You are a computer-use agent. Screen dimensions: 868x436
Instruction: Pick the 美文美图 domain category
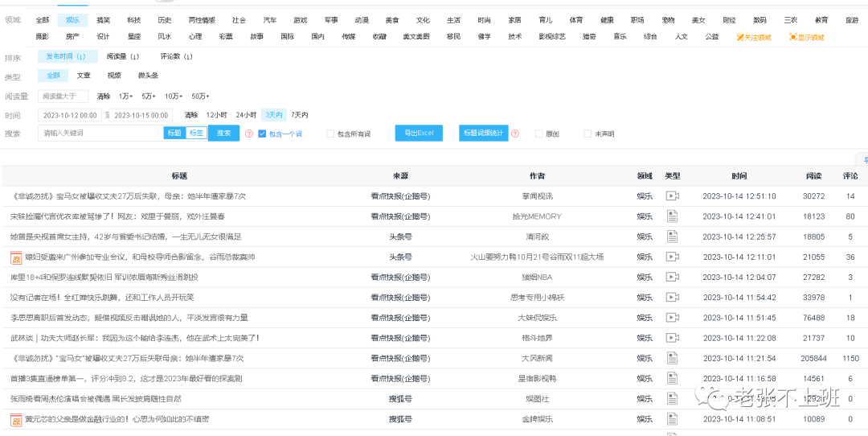(416, 37)
